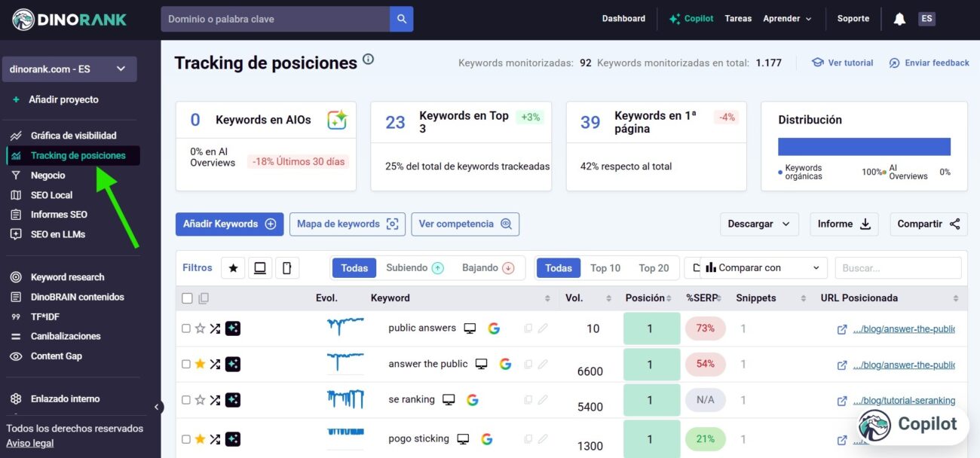Image resolution: width=980 pixels, height=458 pixels.
Task: Open Mapa de keywords
Action: pos(348,224)
